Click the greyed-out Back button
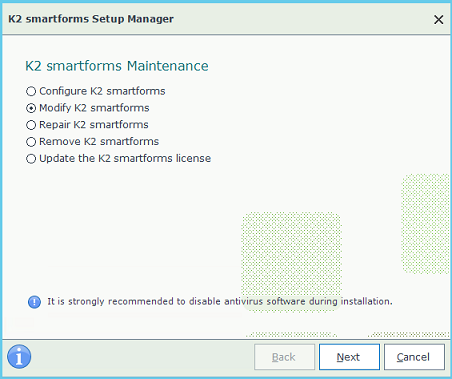Screen dimensions: 452x379 click(x=284, y=357)
